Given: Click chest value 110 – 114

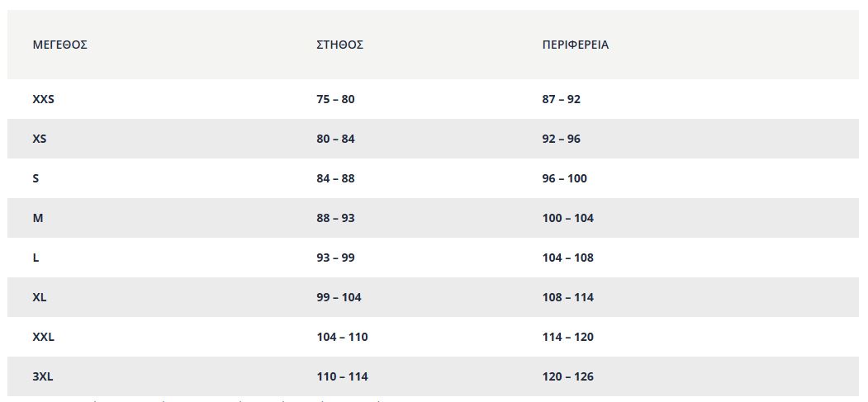Looking at the screenshot, I should tap(342, 376).
